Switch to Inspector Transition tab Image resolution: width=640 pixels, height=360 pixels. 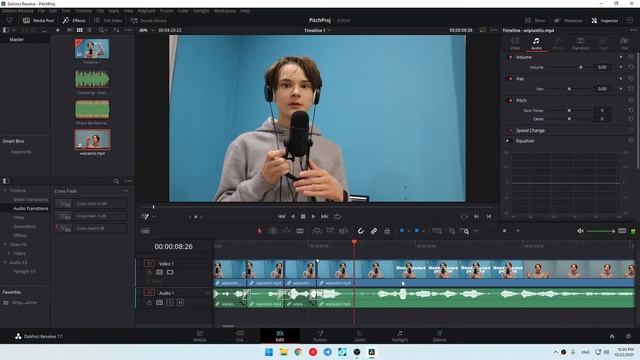pyautogui.click(x=580, y=43)
